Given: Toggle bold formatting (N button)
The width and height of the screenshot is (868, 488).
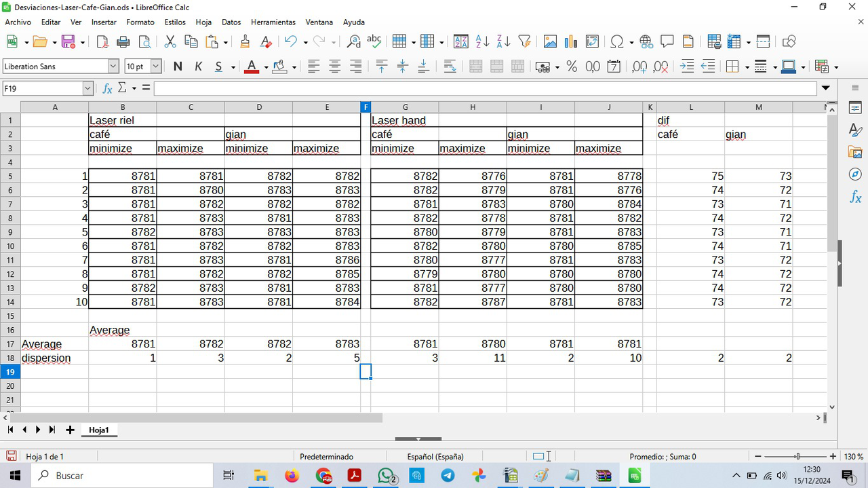Looking at the screenshot, I should 178,67.
